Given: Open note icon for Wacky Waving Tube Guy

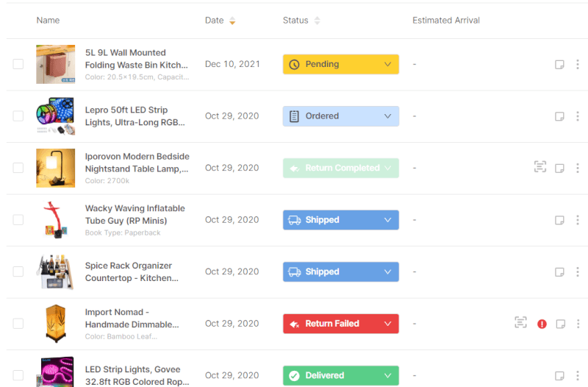Looking at the screenshot, I should [559, 220].
